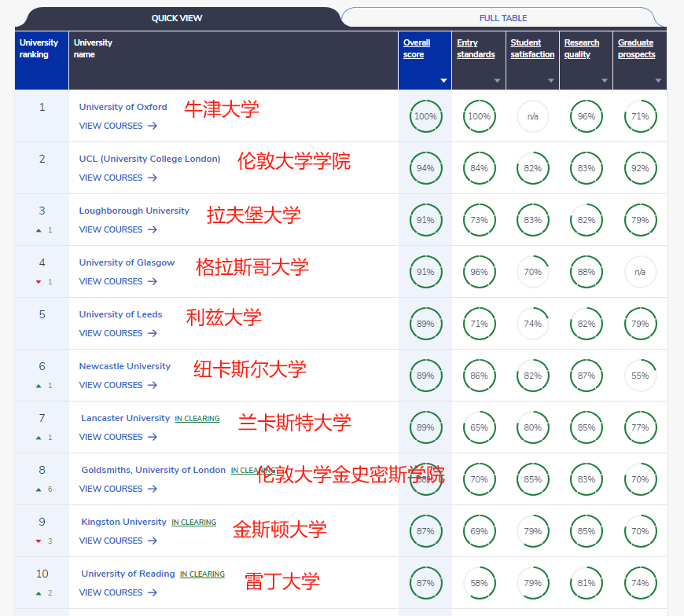The height and width of the screenshot is (616, 684).
Task: Click Lancaster's 65% entry standards circle
Action: coord(479,427)
